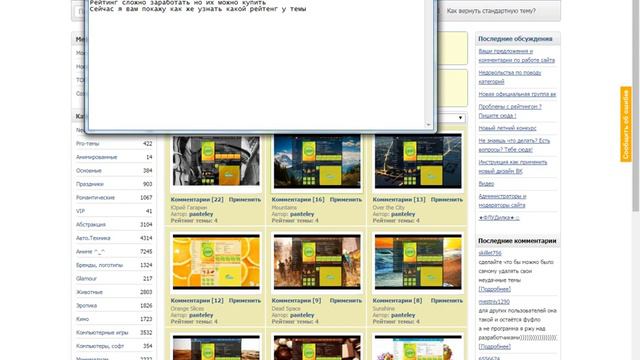This screenshot has width=640, height=360.
Task: Select the 'Праздники' category
Action: (x=89, y=184)
